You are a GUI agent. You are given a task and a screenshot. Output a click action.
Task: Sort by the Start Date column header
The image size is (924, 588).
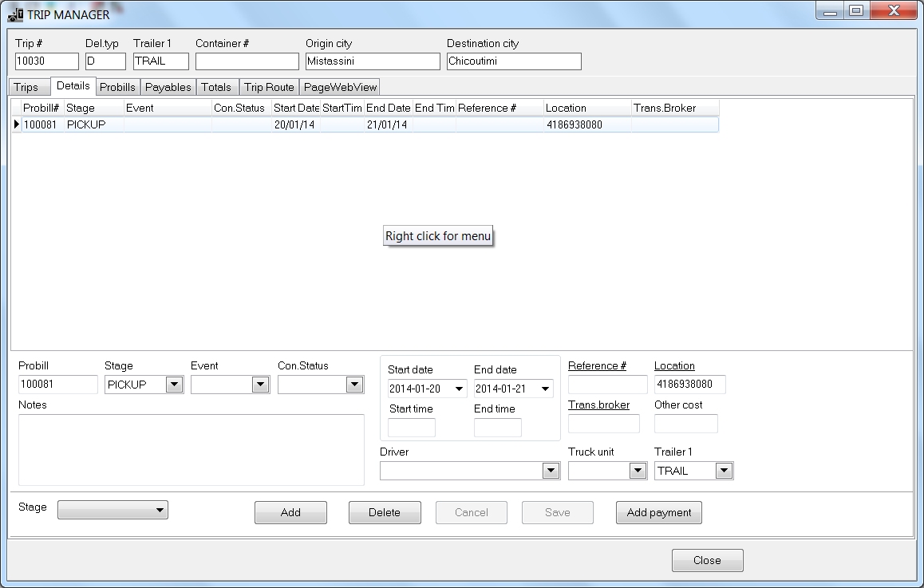[x=295, y=108]
